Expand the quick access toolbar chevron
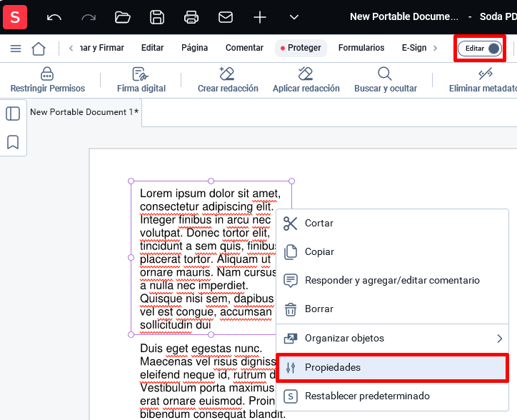 pyautogui.click(x=293, y=17)
